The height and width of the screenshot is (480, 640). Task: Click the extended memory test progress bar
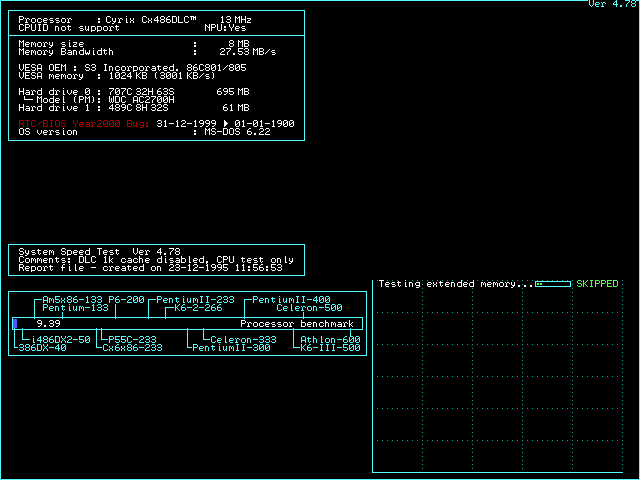point(553,284)
